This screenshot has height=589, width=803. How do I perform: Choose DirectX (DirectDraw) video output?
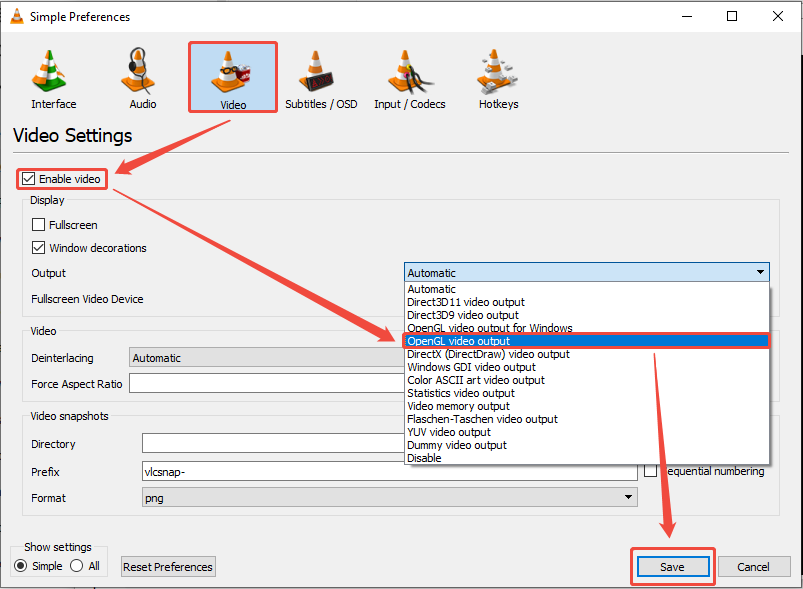(x=587, y=354)
